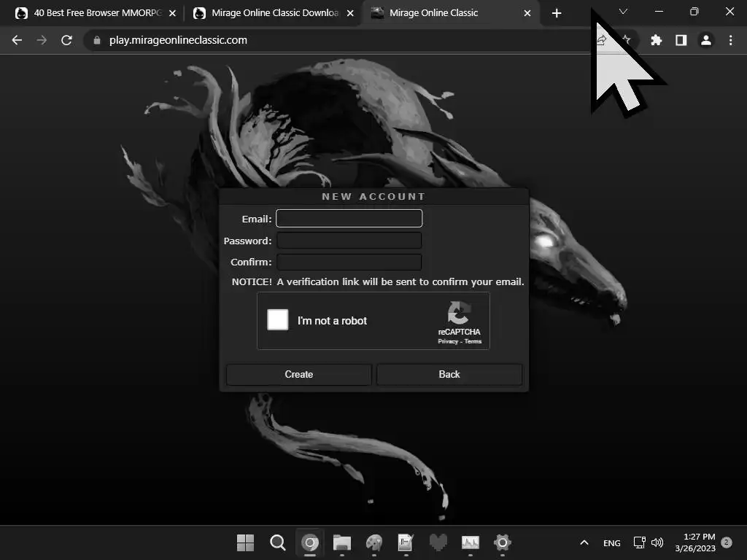Viewport: 747px width, 560px height.
Task: Click Chrome icon in taskbar
Action: pyautogui.click(x=310, y=542)
